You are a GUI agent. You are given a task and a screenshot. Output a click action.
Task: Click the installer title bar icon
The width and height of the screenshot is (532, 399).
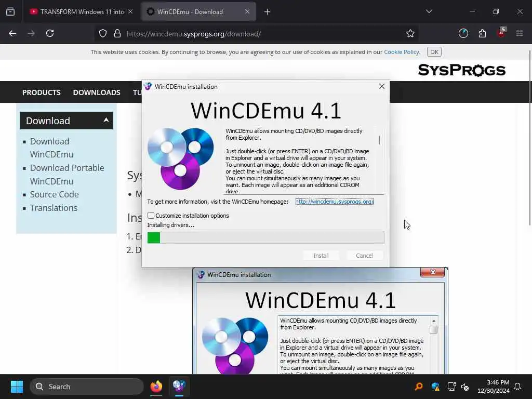point(148,86)
